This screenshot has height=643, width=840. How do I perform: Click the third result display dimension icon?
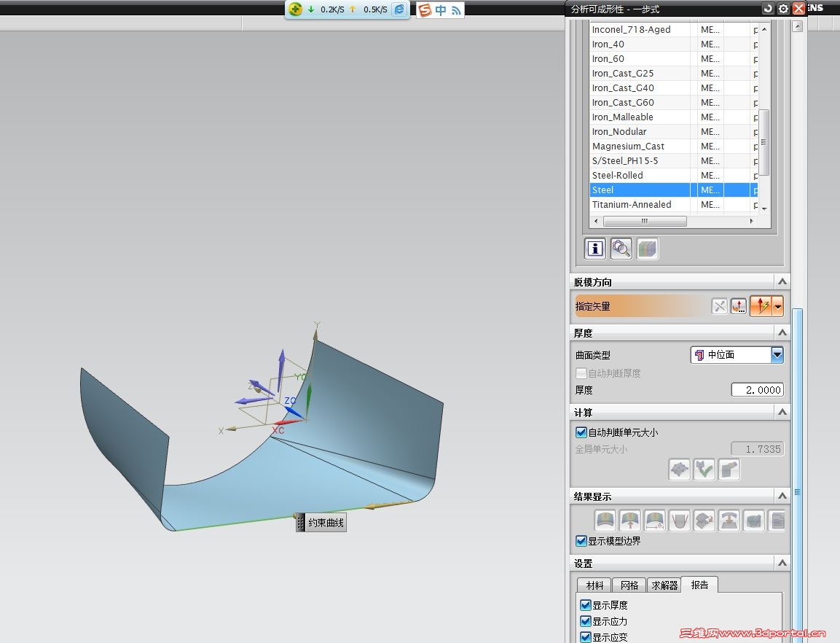[655, 521]
